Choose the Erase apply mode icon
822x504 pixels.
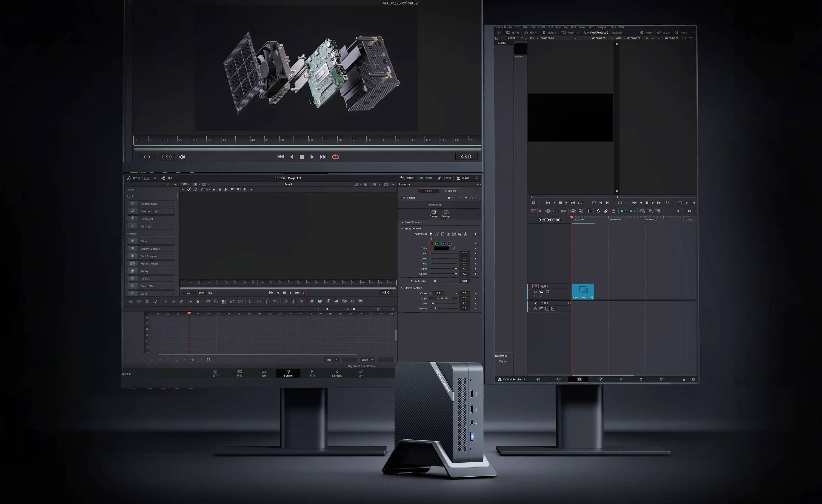tap(448, 234)
